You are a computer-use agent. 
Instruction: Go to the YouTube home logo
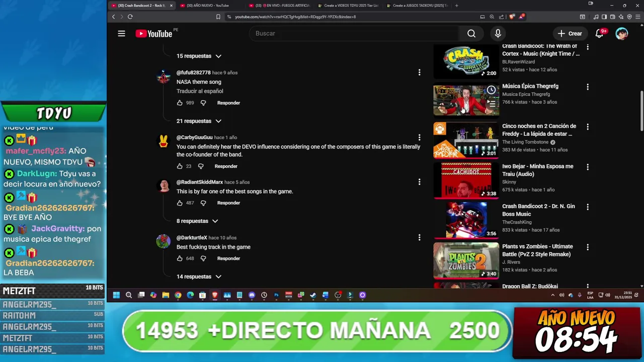pyautogui.click(x=154, y=33)
